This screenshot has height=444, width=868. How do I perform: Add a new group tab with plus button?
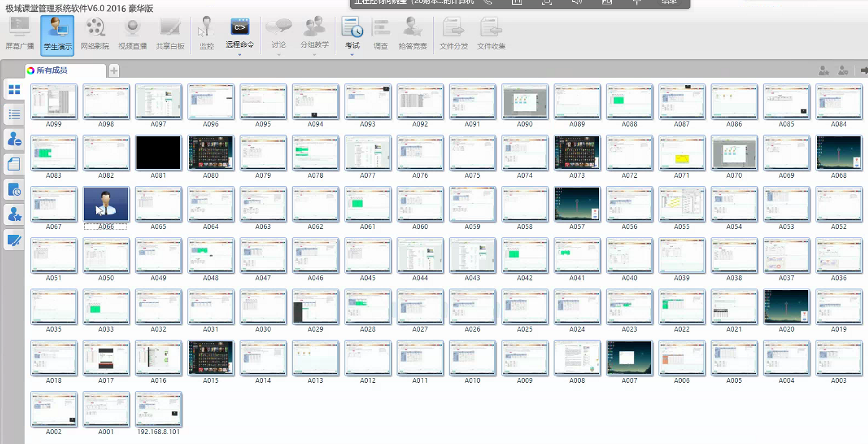114,70
